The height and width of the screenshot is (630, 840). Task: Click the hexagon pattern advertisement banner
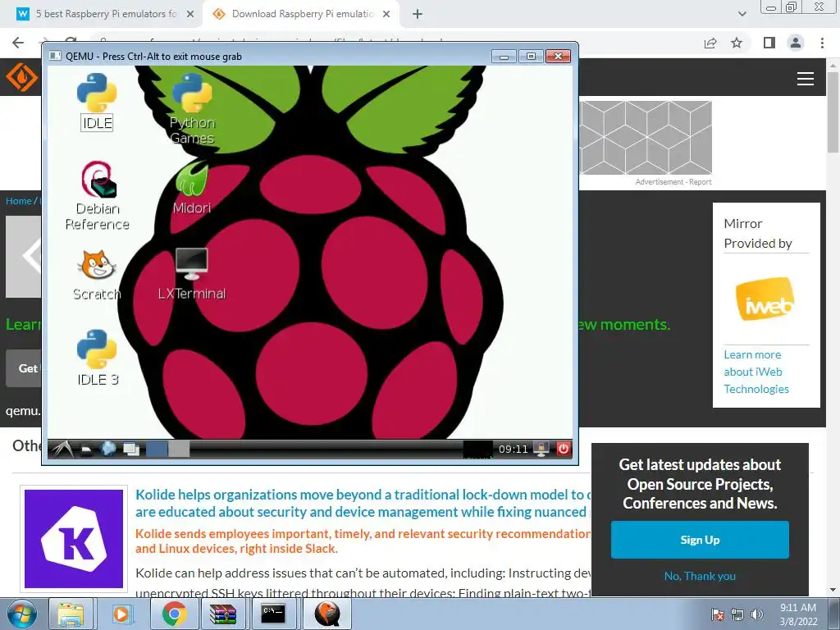(x=646, y=137)
